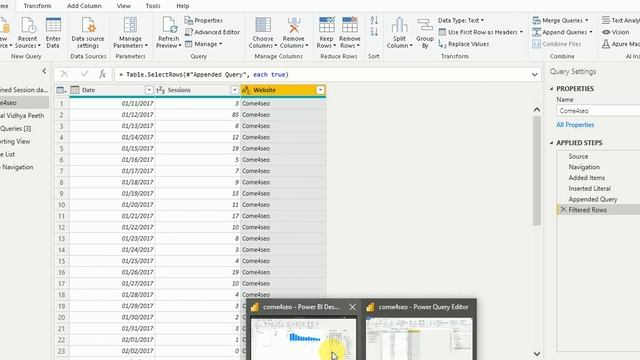Click the Sessions column type icon
Viewport: 640px width, 360px height.
click(x=160, y=90)
